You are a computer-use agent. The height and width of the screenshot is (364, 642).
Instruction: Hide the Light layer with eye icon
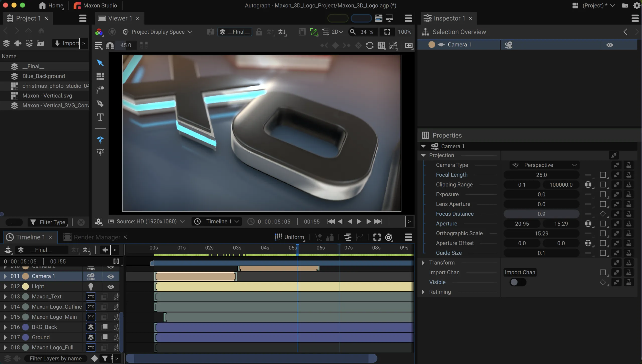click(x=111, y=286)
